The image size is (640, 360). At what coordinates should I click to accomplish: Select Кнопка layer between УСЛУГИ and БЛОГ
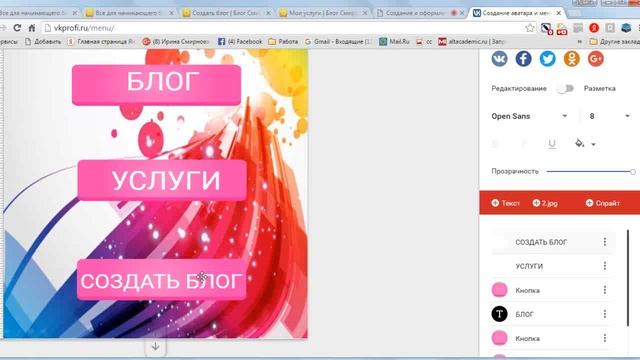tap(552, 290)
